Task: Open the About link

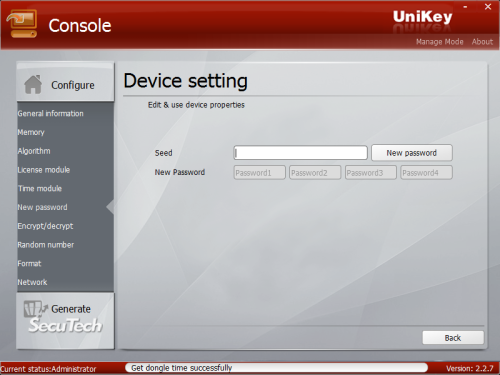Action: [x=482, y=42]
